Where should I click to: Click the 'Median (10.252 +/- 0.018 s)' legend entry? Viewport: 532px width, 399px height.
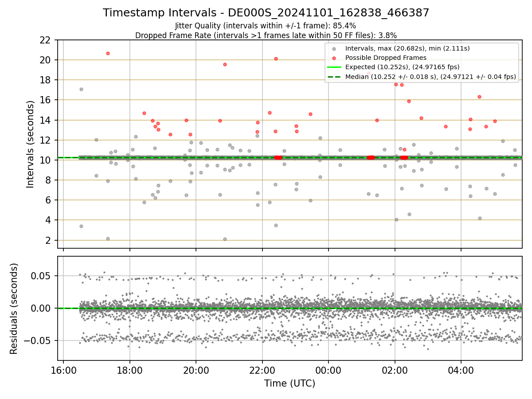pyautogui.click(x=430, y=77)
